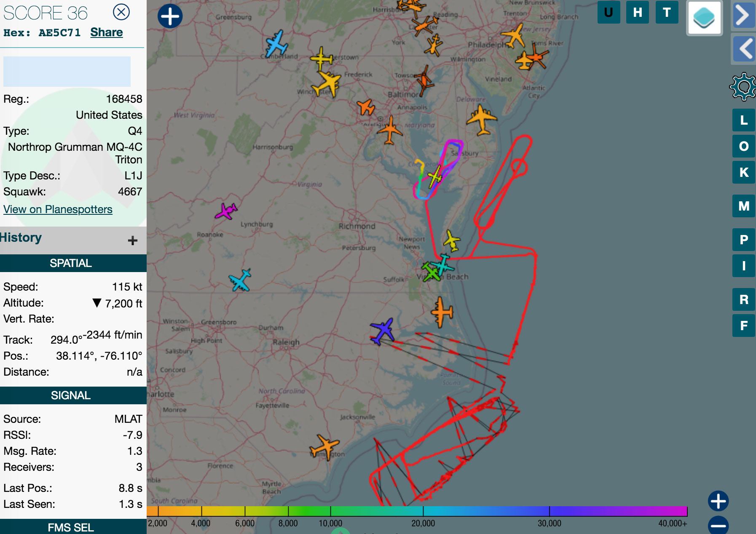Click the SPATIAL section header

click(x=71, y=263)
